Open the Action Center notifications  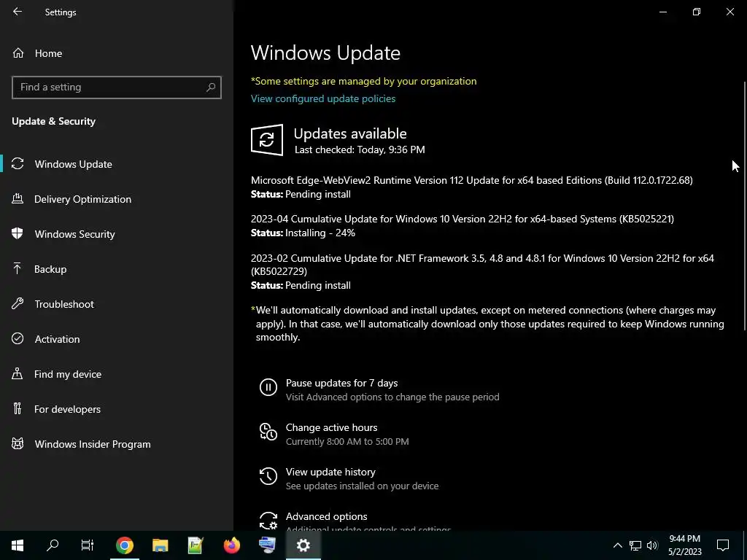(723, 545)
